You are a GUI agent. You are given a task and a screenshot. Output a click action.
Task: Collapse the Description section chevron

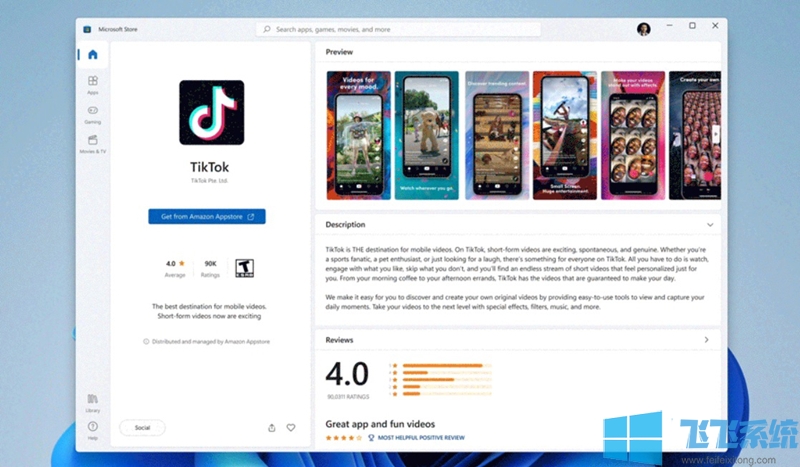tap(710, 225)
